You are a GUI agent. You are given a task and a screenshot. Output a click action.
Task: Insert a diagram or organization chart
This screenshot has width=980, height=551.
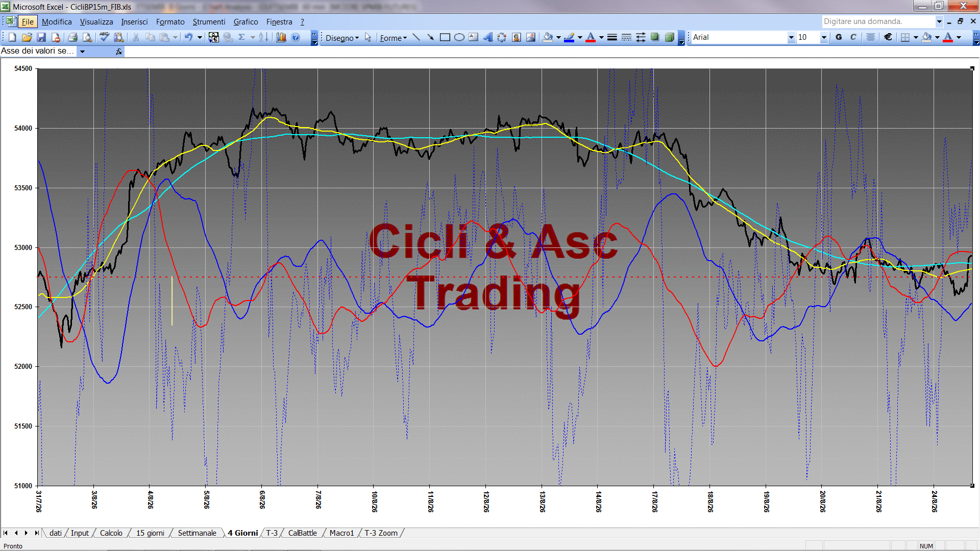[502, 37]
